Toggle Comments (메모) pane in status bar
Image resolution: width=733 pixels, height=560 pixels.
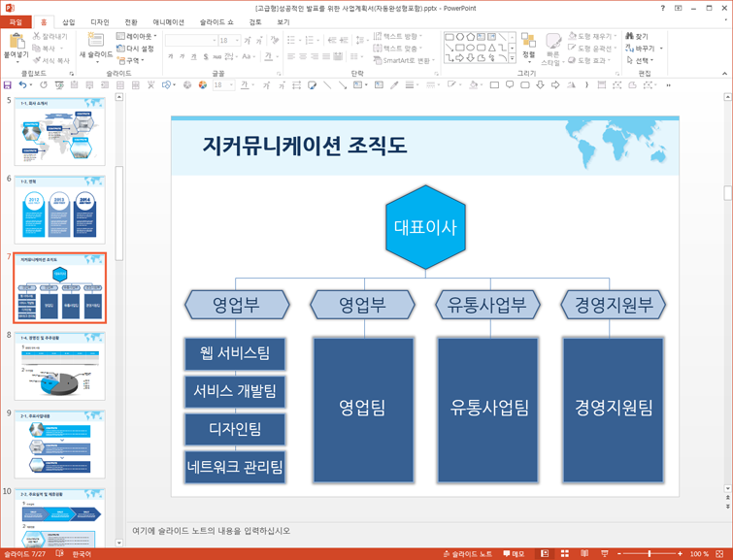tap(514, 554)
